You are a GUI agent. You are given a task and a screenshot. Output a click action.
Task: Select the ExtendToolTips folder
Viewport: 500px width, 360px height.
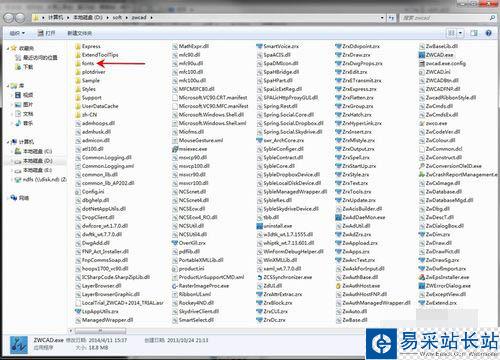pyautogui.click(x=97, y=55)
